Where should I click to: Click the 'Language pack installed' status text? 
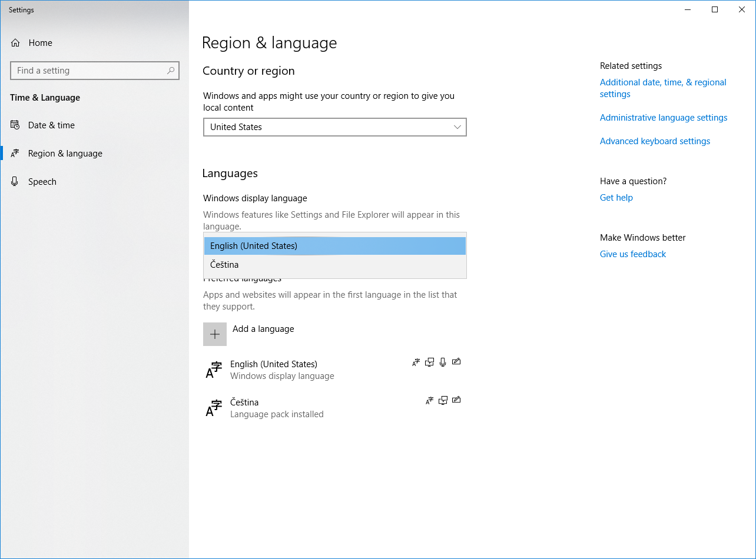pyautogui.click(x=277, y=414)
